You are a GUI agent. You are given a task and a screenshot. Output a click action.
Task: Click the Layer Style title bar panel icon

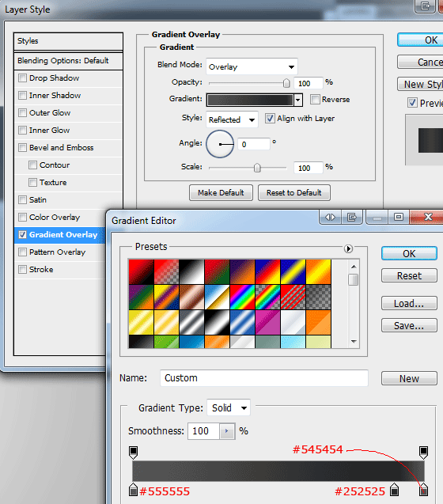pos(425,6)
